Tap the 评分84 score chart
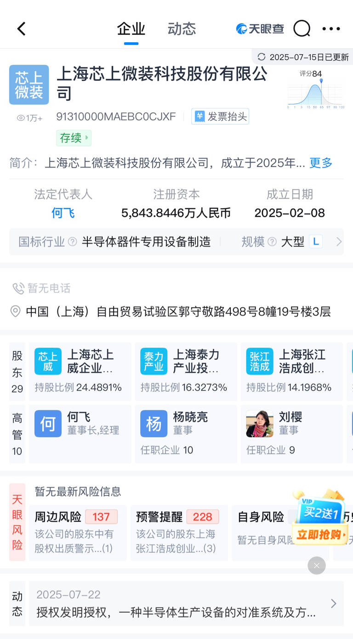The width and height of the screenshot is (353, 644). 316,89
